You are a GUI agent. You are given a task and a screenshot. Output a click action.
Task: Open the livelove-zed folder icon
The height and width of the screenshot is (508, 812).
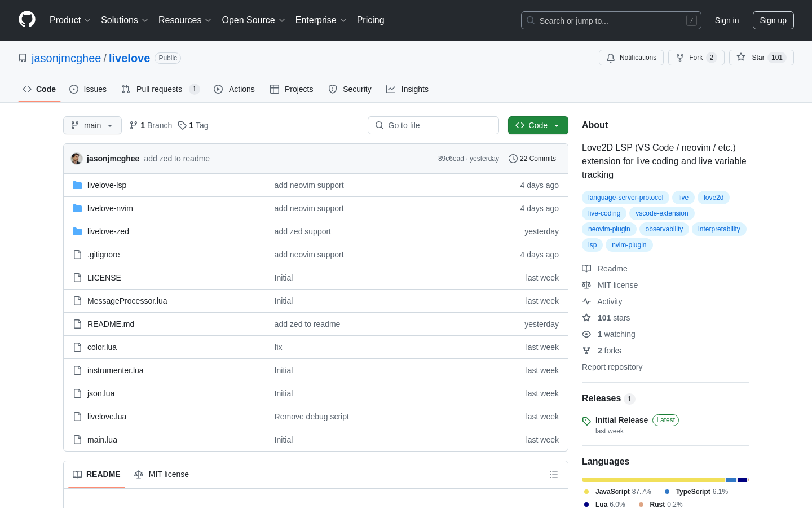[77, 231]
